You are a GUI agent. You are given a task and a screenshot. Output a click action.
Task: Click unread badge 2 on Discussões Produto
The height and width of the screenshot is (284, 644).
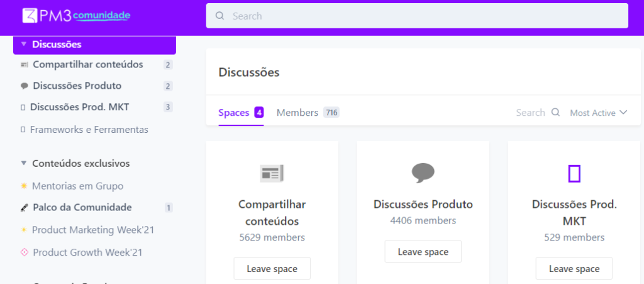[x=168, y=86]
